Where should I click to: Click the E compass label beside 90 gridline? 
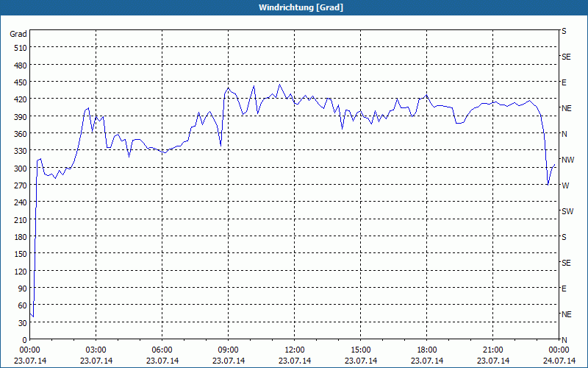point(564,289)
